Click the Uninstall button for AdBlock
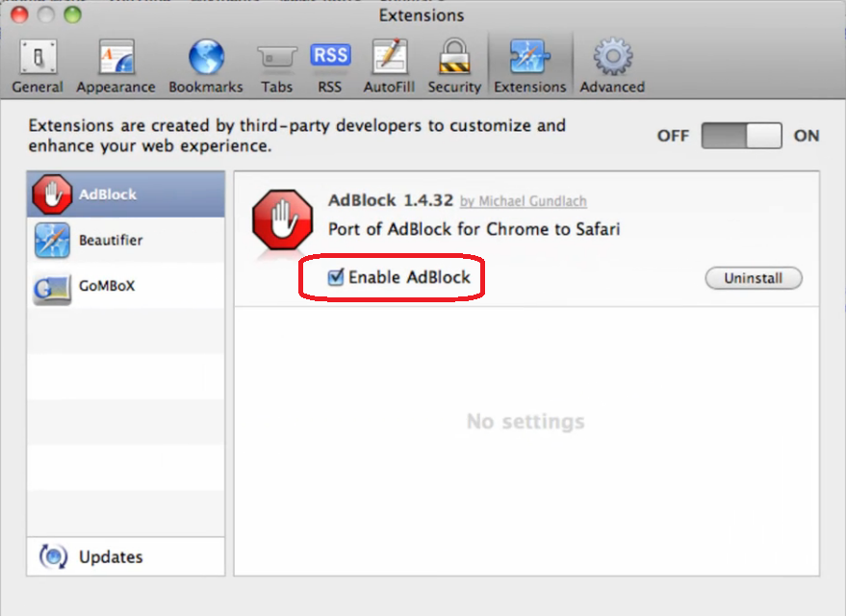Screen dimensions: 846x616 coord(754,279)
